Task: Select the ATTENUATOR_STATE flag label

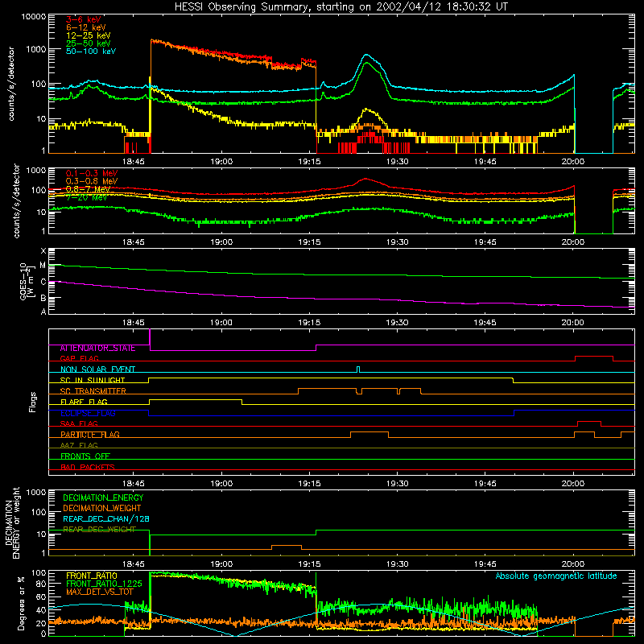Action: click(x=97, y=349)
